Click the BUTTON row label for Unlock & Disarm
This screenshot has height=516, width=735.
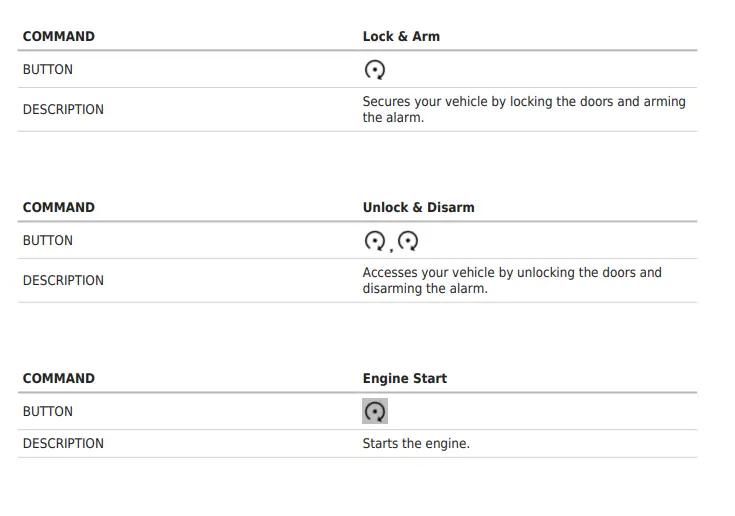click(48, 241)
